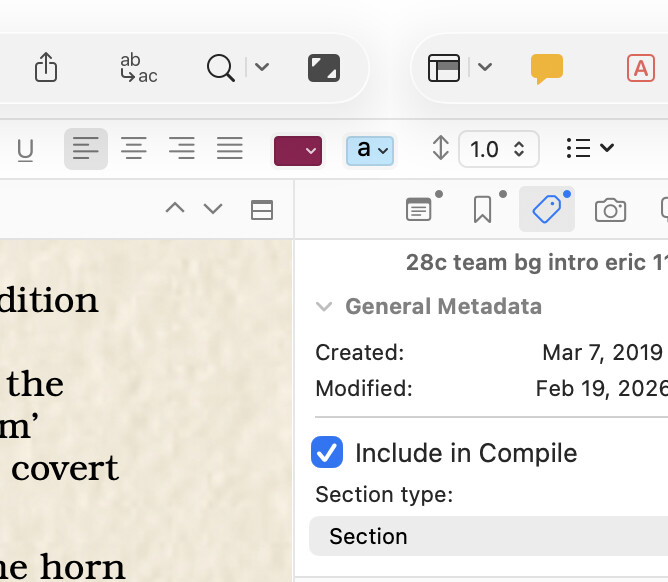The height and width of the screenshot is (582, 668).
Task: Click the magnifying glass search icon
Action: tap(220, 68)
